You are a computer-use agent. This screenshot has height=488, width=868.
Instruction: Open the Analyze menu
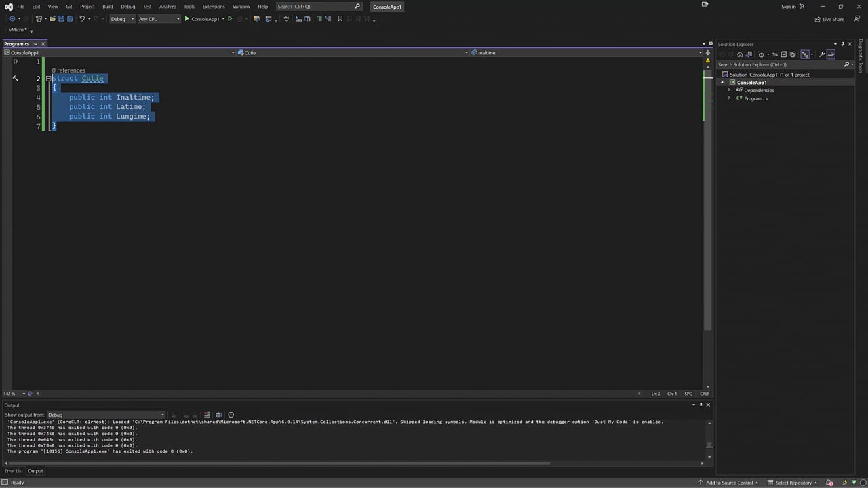[x=167, y=7]
